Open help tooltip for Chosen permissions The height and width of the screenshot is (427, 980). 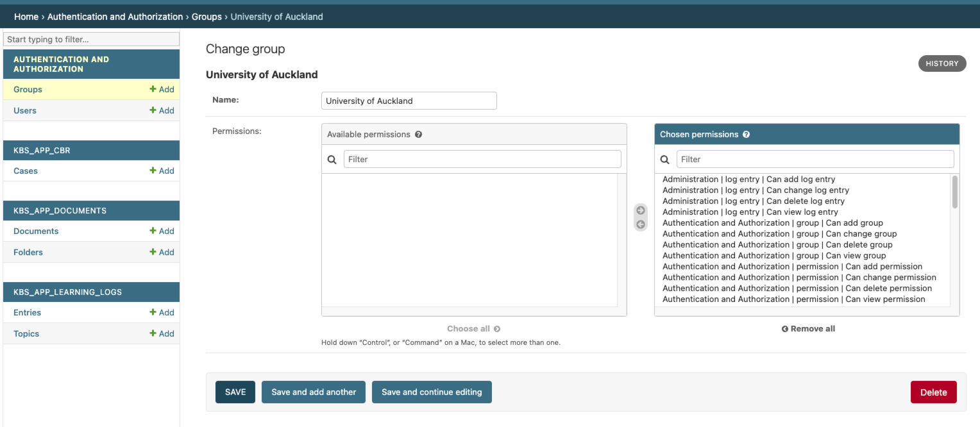coord(746,135)
